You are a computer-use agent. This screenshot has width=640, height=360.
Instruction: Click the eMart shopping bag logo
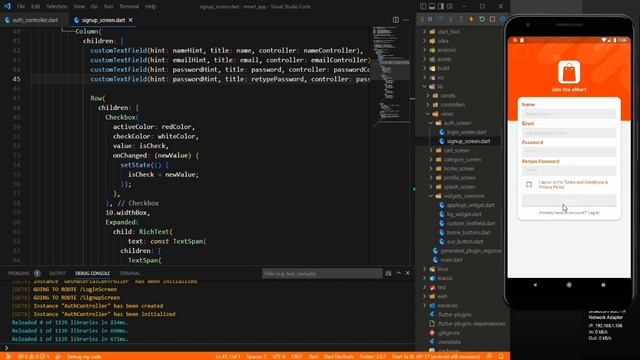tap(569, 72)
